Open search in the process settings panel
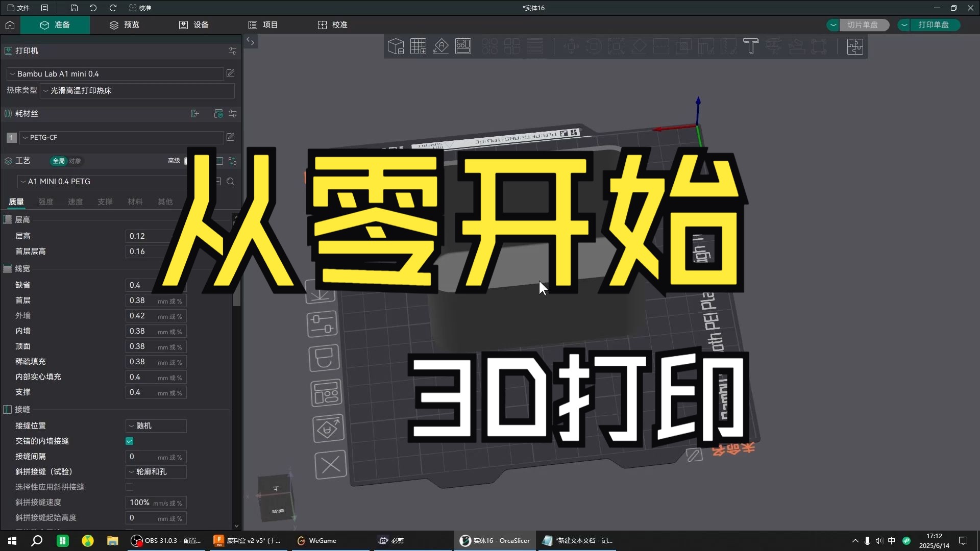Image resolution: width=980 pixels, height=551 pixels. click(231, 181)
